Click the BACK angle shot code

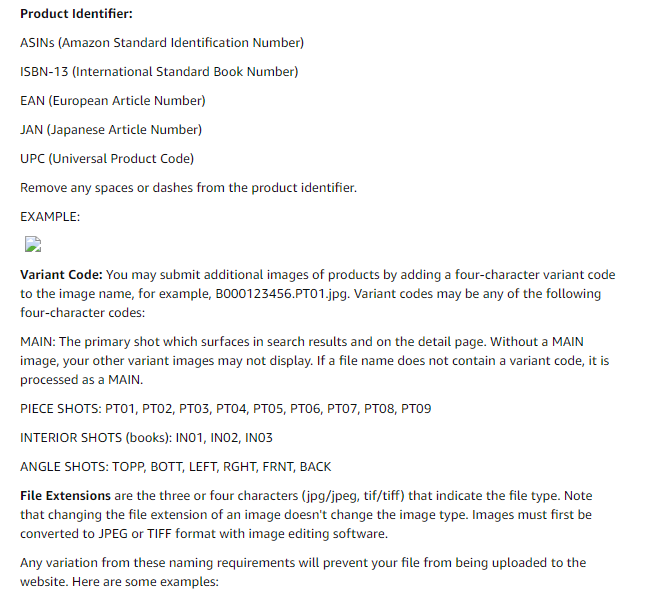coord(315,467)
